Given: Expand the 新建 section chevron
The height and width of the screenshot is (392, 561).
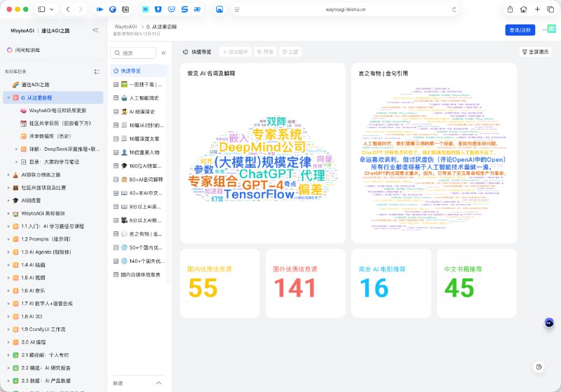Looking at the screenshot, I should [159, 383].
